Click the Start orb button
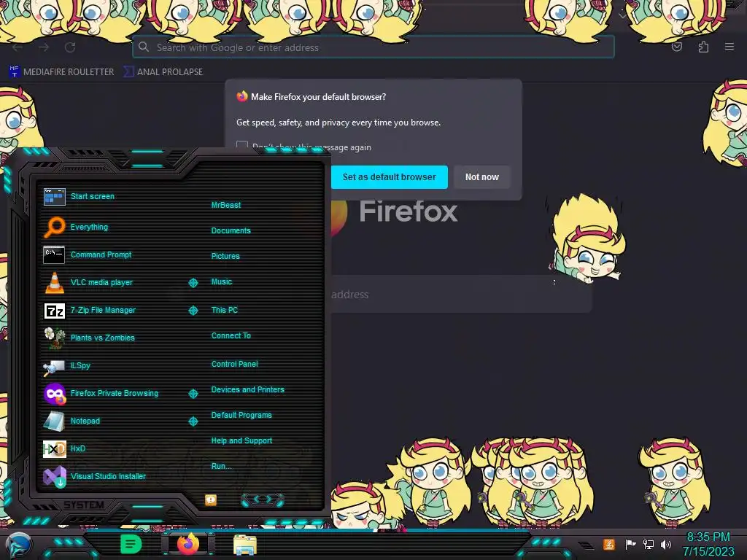 click(x=19, y=545)
